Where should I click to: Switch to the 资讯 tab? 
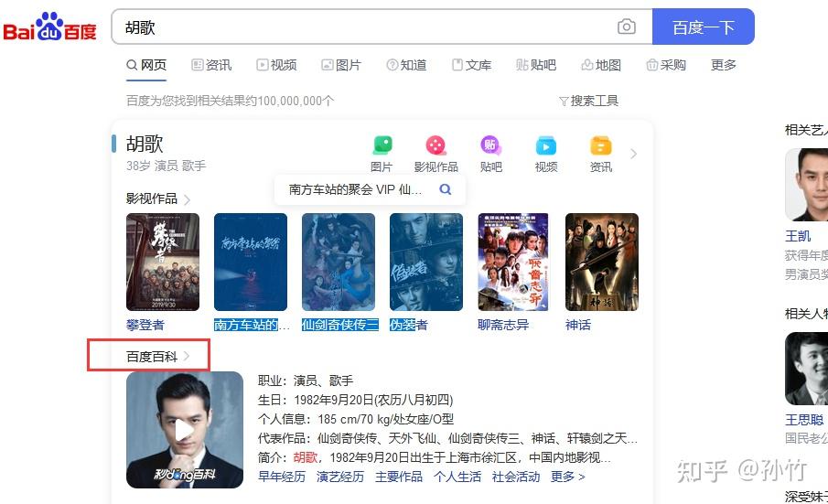(x=211, y=65)
